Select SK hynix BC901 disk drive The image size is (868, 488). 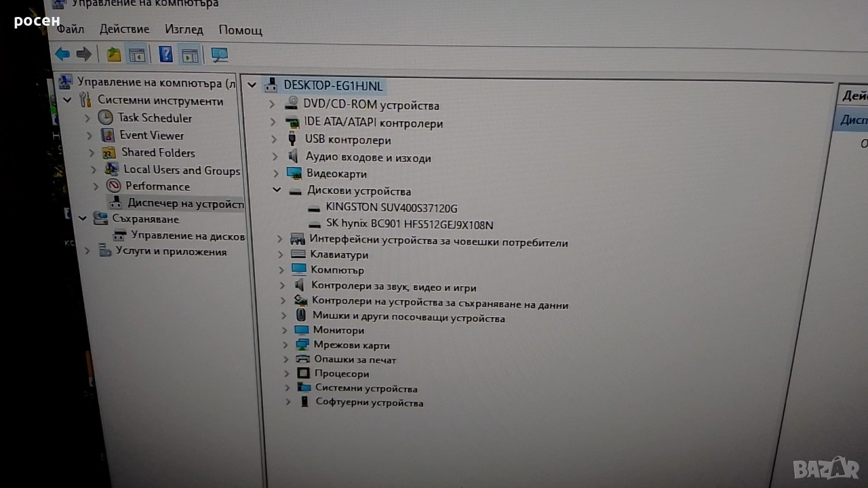coord(410,224)
